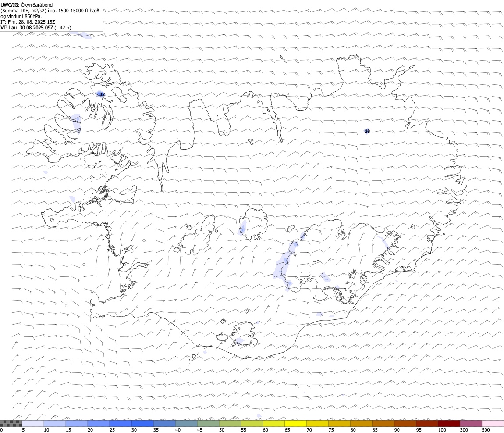Click the checkered 0–5 legend swatch
Viewport: 504px width, 433px height.
point(11,423)
